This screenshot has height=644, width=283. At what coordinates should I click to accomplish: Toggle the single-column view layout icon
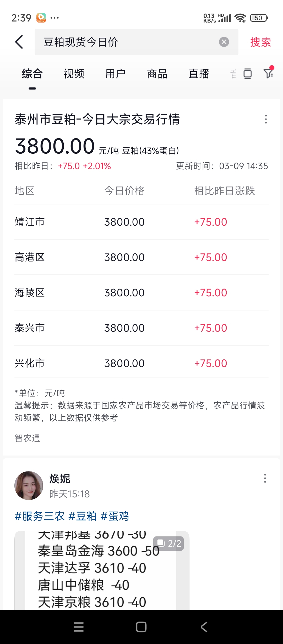(247, 74)
